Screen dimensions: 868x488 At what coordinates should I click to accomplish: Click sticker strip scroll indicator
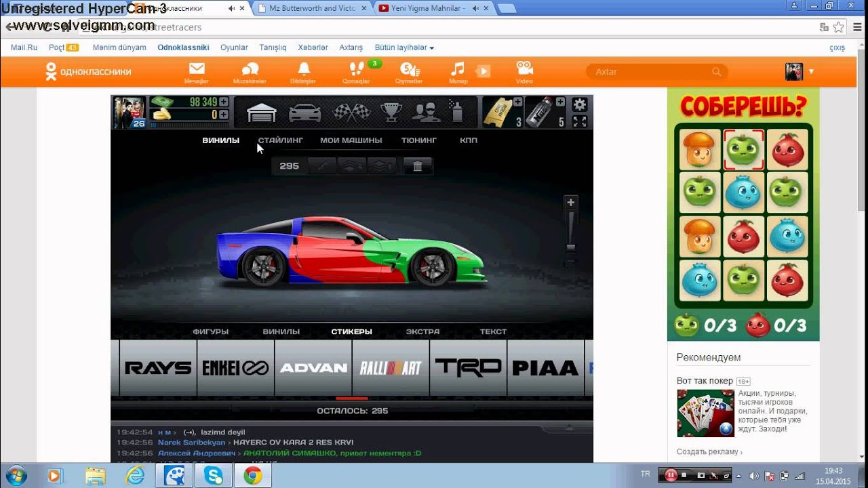(x=351, y=399)
